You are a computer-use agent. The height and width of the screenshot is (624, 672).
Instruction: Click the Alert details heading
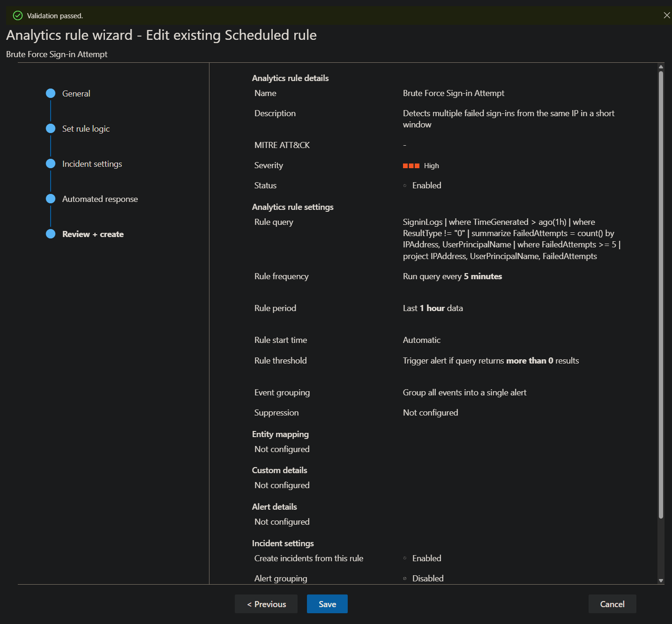[274, 506]
